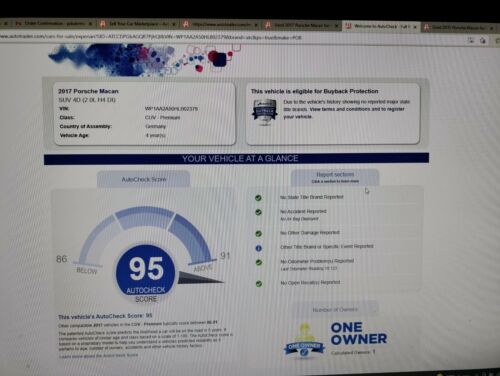Screen dimensions: 500x376
Task: Click the Buyback Protection shield badge icon
Action: click(x=265, y=112)
